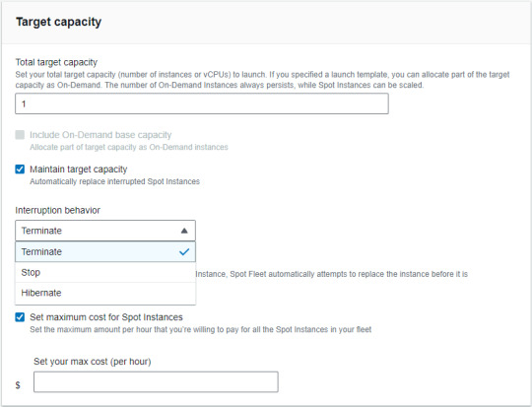Choose Hibernate from the interruption list

(105, 293)
